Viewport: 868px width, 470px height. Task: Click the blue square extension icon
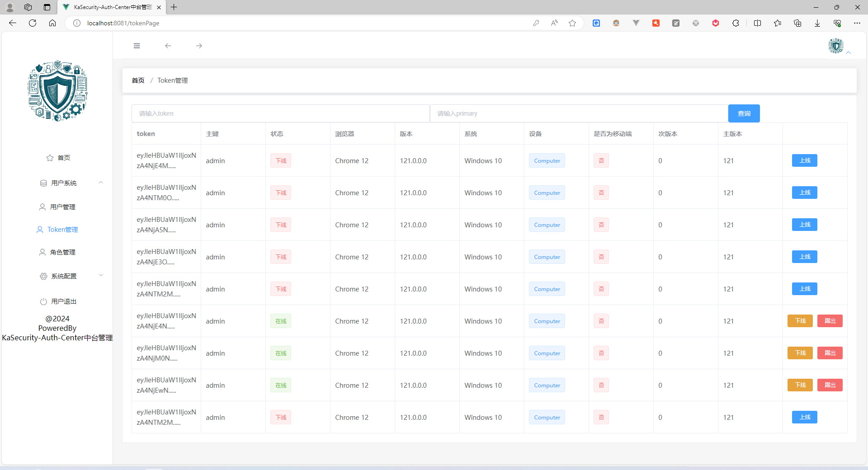click(x=596, y=23)
